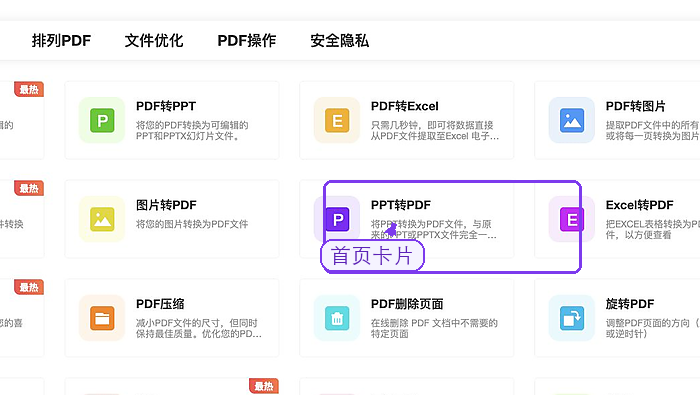Open the PPT转PDF title
The image size is (700, 395).
pyautogui.click(x=401, y=205)
